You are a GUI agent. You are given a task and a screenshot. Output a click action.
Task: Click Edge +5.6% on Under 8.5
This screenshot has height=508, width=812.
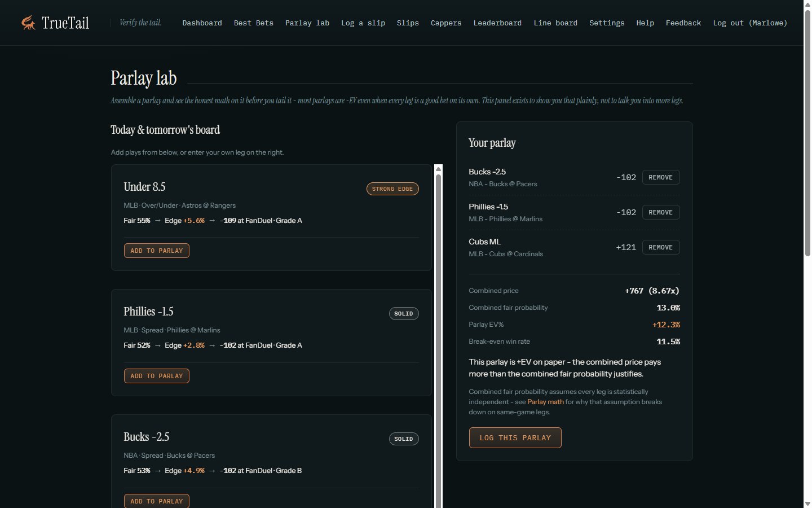click(184, 221)
